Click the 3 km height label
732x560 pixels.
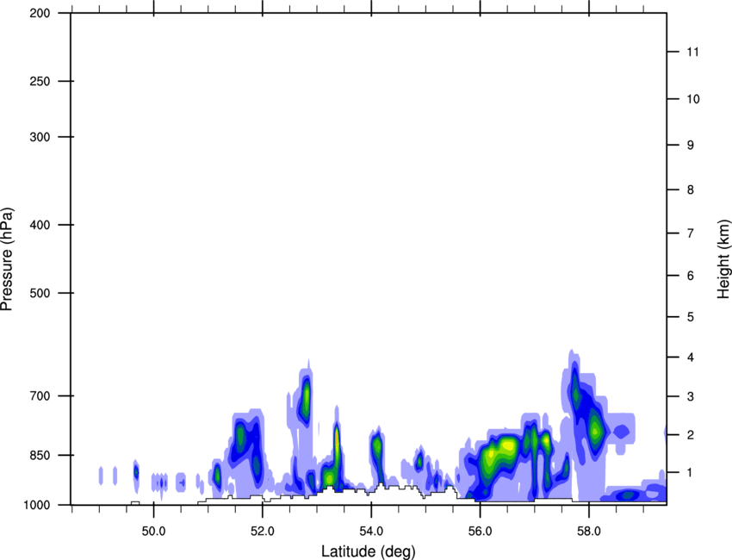click(691, 396)
